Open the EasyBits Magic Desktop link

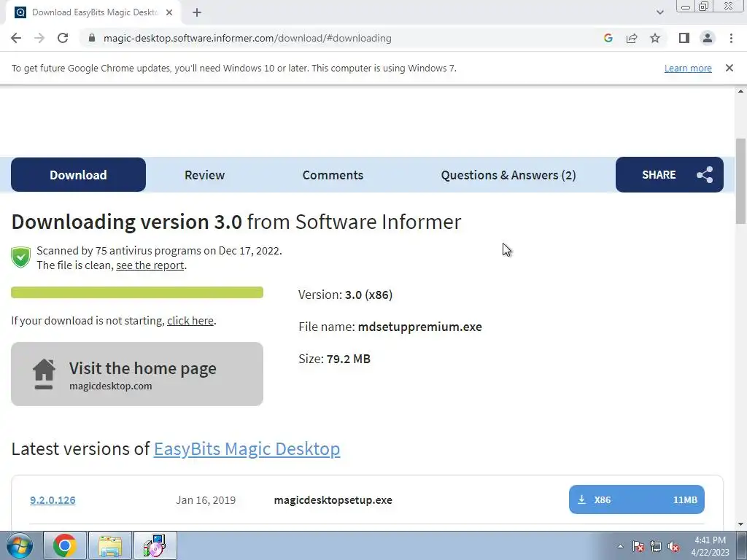[247, 448]
